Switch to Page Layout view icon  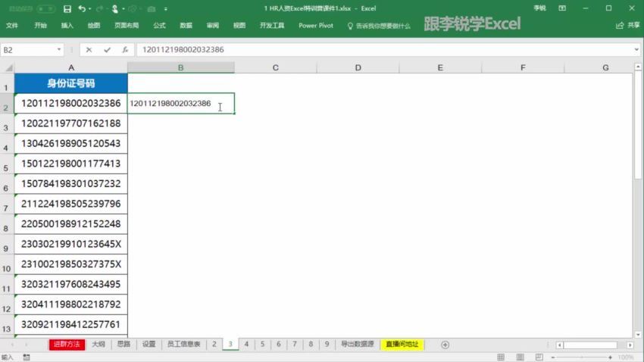[x=520, y=357]
